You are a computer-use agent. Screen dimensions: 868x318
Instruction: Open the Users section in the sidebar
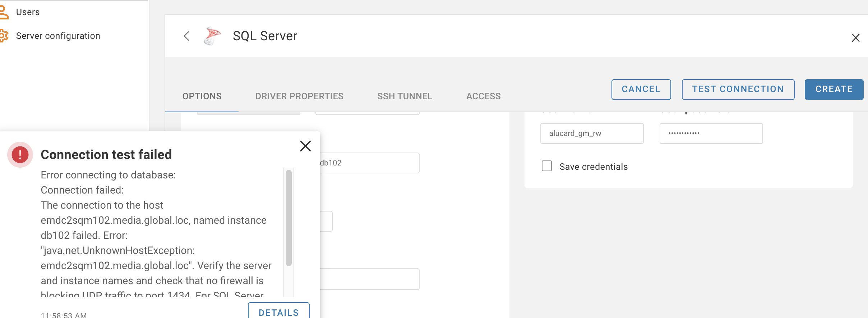28,12
